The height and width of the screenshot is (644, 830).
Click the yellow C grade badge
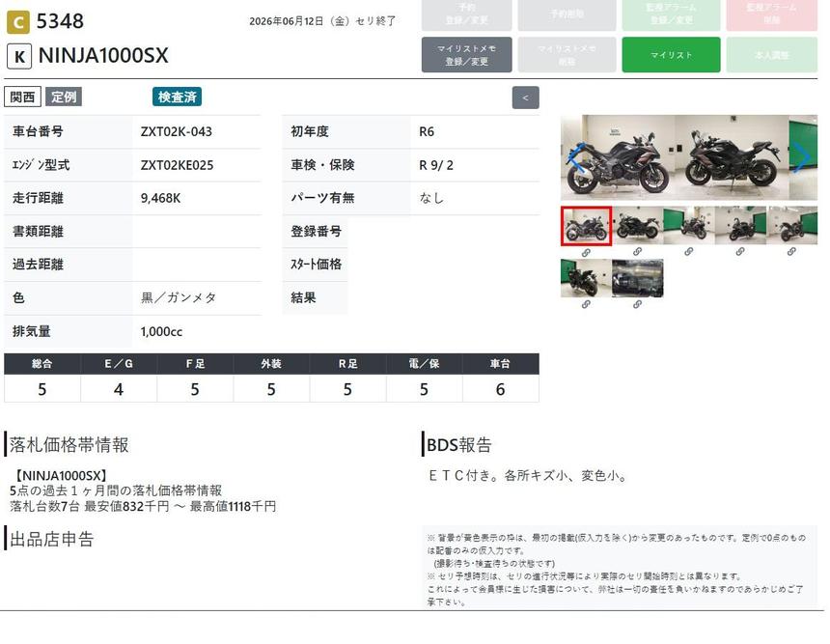[x=18, y=22]
